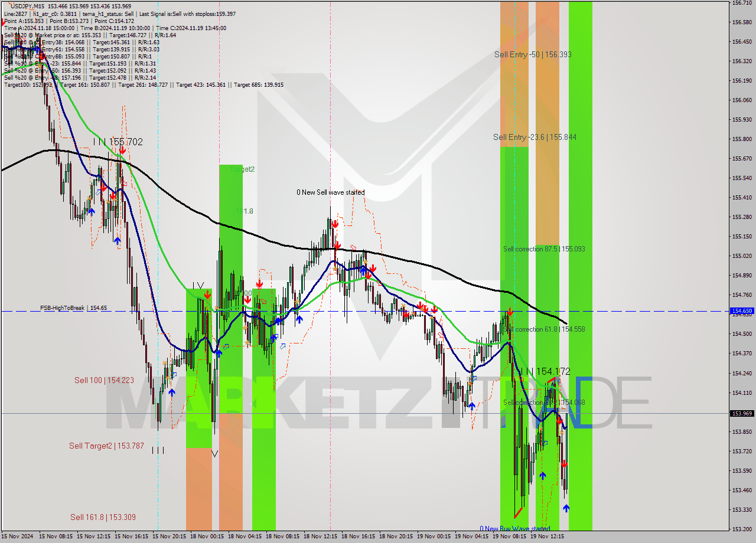This screenshot has height=543, width=756.
Task: Select the green 'Target2' label
Action: click(242, 169)
